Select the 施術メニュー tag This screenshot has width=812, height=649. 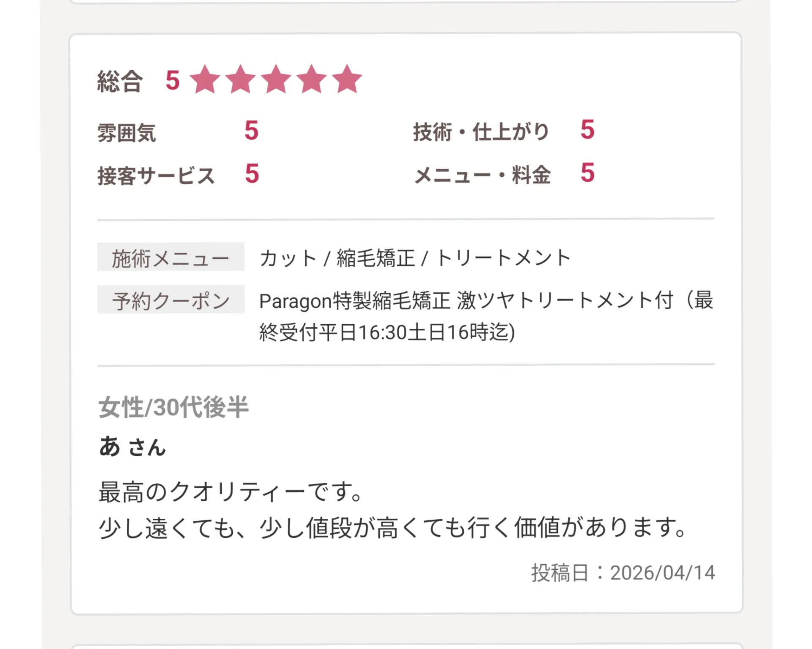[170, 257]
